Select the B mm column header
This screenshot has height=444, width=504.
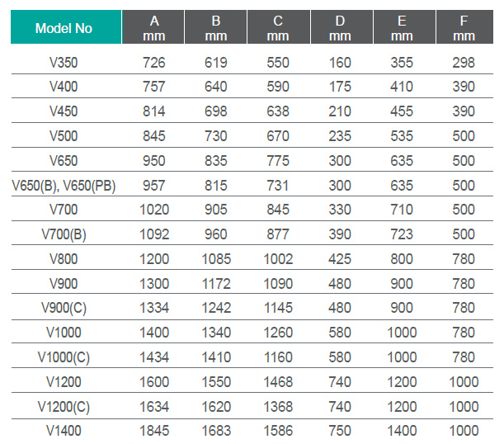(x=215, y=27)
